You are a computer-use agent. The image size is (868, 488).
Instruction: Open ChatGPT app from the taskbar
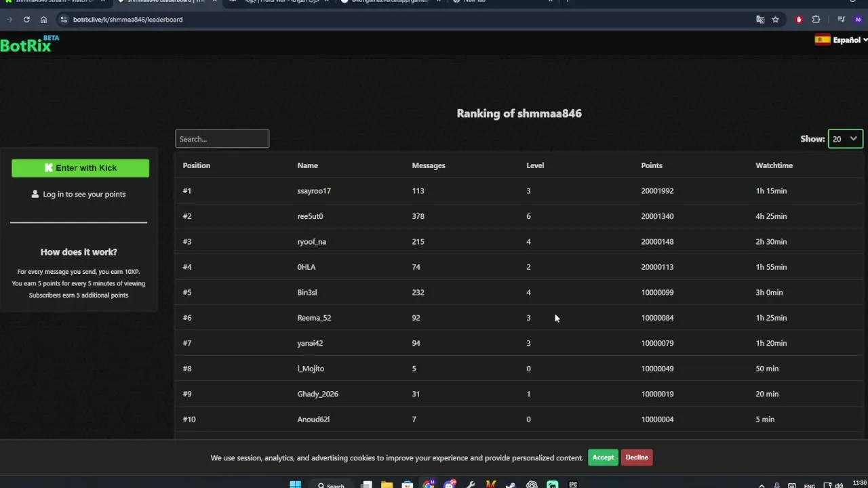pos(532,485)
